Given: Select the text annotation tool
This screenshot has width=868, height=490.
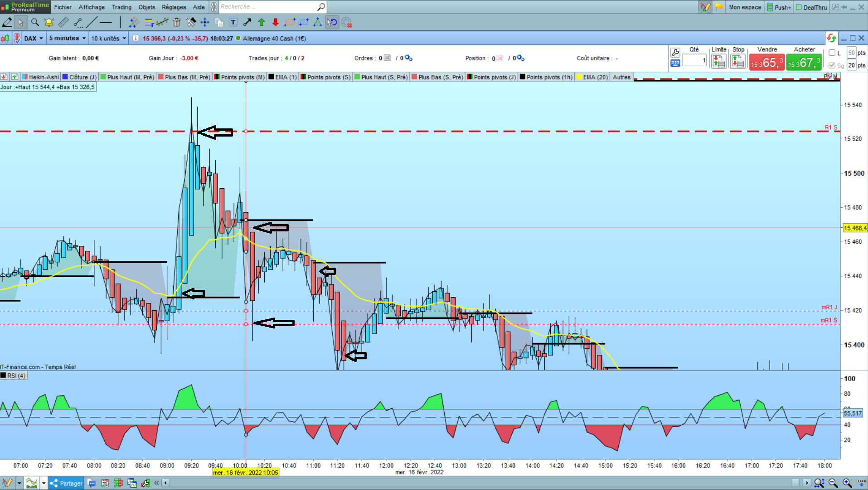Looking at the screenshot, I should point(233,22).
